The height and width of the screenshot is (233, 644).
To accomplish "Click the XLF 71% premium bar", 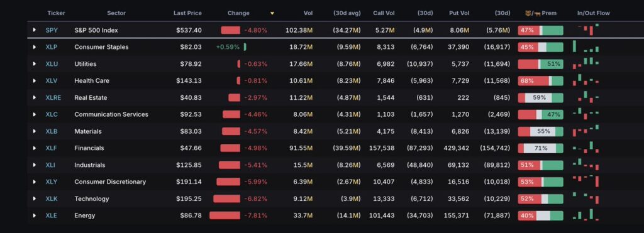I will [540, 148].
